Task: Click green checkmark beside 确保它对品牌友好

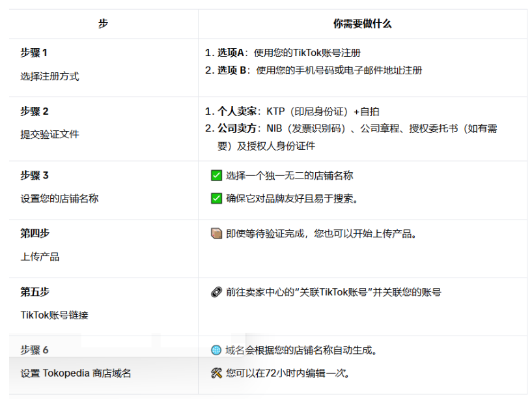Action: (x=217, y=198)
